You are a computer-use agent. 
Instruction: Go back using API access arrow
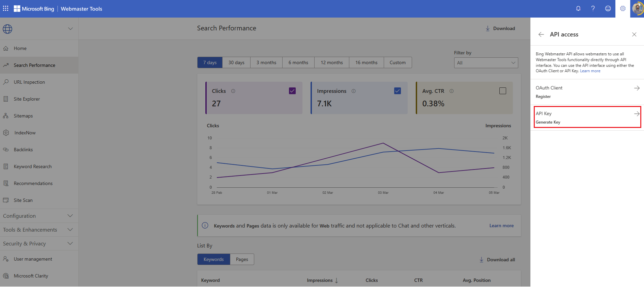(541, 34)
